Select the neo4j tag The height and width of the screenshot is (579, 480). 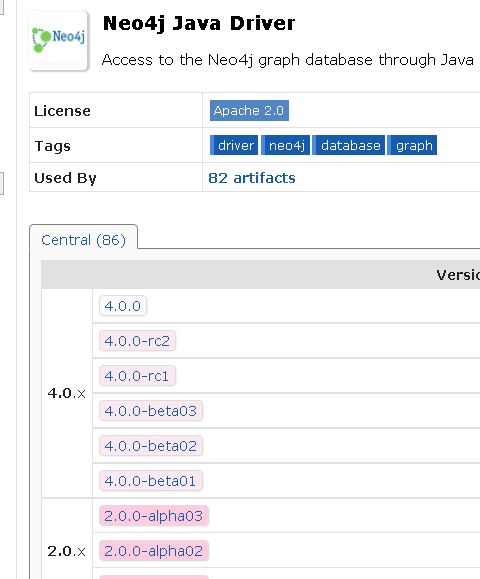tap(285, 145)
